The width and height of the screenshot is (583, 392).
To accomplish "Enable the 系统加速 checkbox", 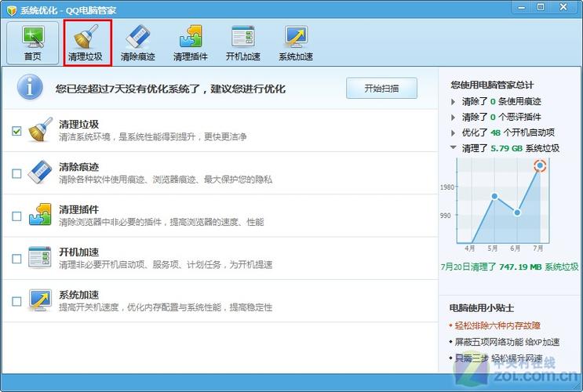I will pyautogui.click(x=16, y=301).
